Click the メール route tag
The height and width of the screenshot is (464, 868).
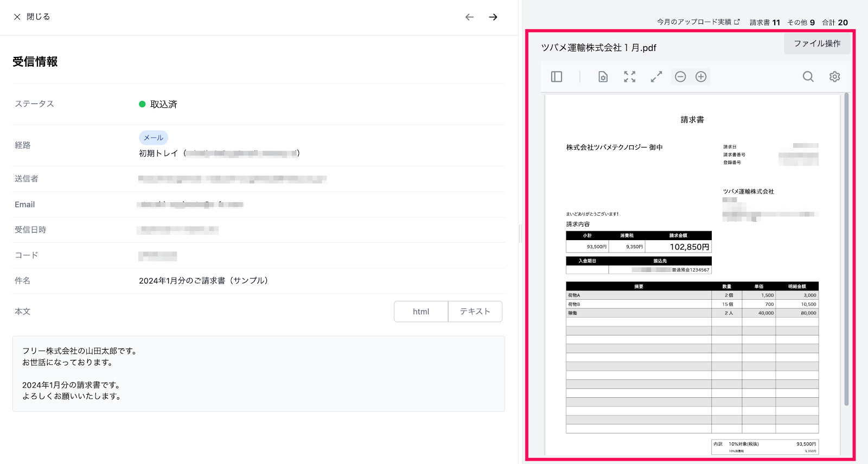pos(154,138)
